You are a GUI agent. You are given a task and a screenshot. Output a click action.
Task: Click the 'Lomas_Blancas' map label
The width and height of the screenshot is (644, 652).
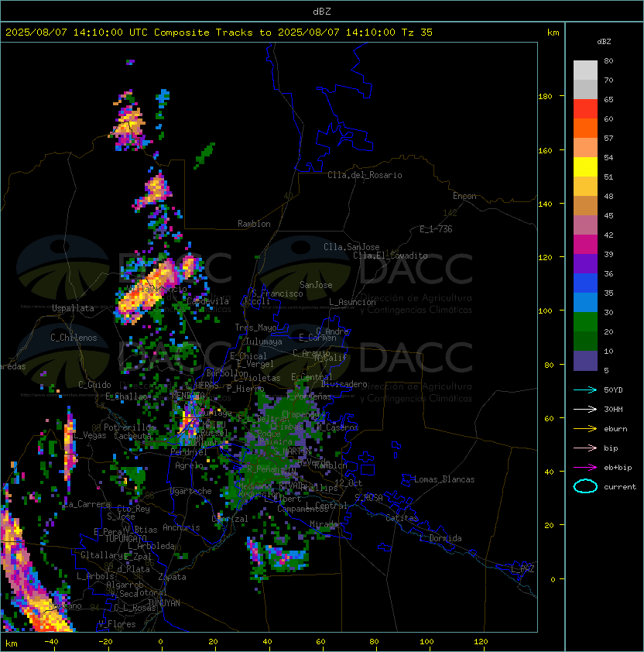tap(444, 479)
